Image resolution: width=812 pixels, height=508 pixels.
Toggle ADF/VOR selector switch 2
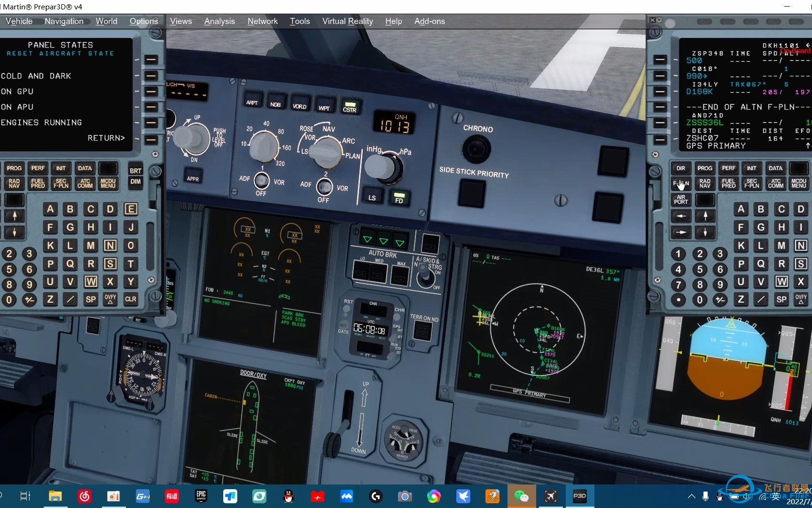pyautogui.click(x=324, y=187)
